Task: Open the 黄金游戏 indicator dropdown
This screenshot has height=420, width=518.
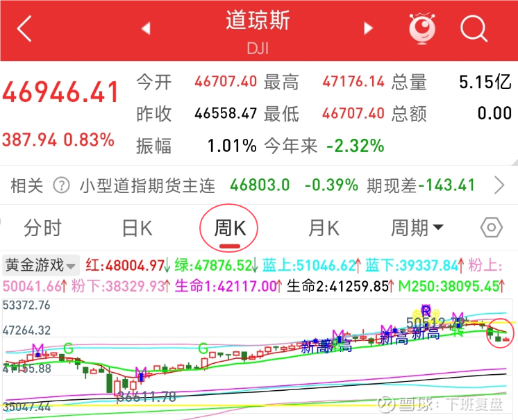Action: click(x=41, y=265)
